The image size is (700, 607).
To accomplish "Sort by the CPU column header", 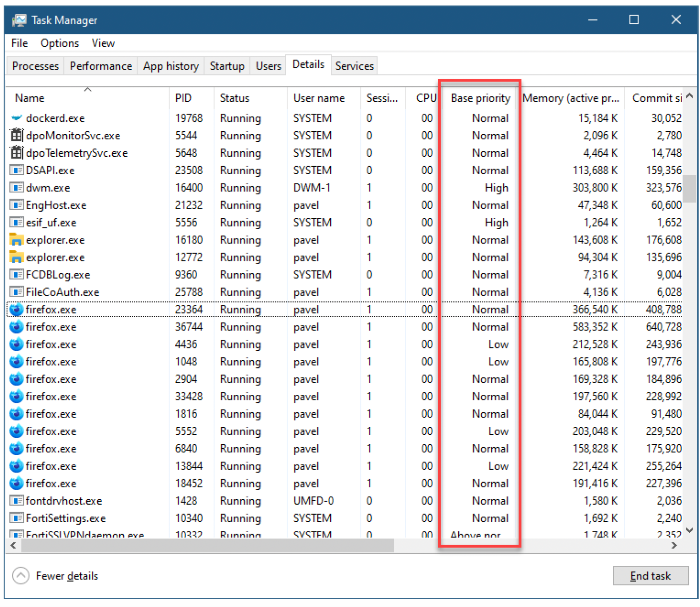I will pyautogui.click(x=423, y=98).
